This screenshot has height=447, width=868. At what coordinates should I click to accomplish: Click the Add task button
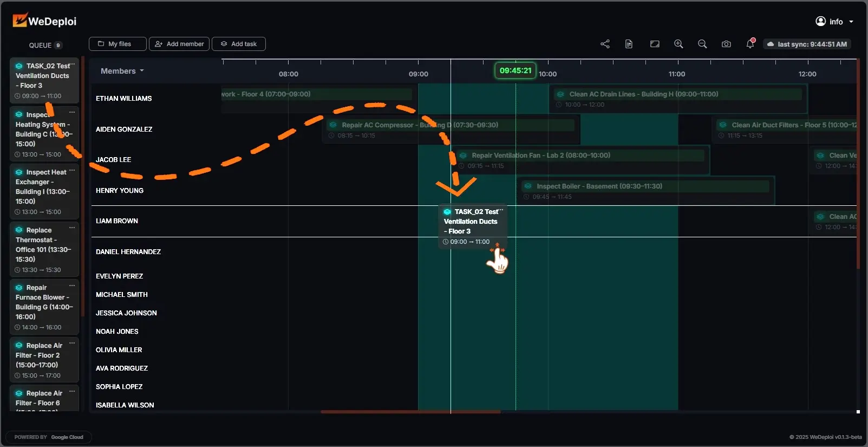[x=238, y=44]
